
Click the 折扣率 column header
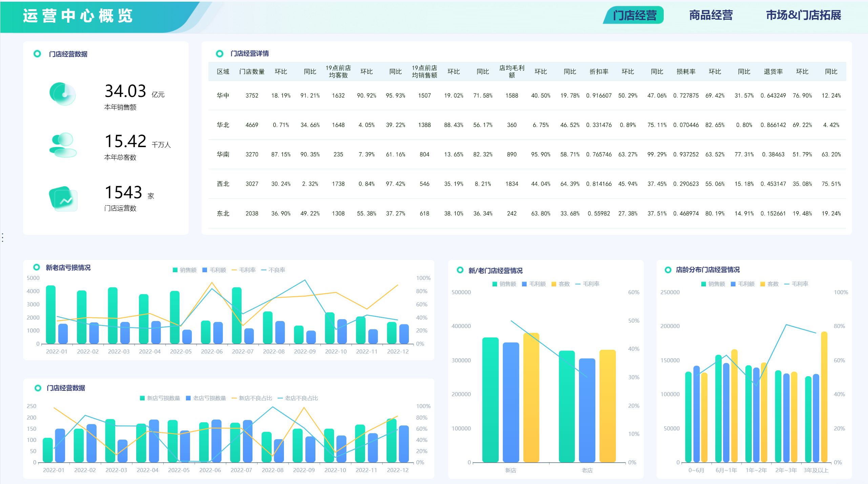click(x=599, y=72)
